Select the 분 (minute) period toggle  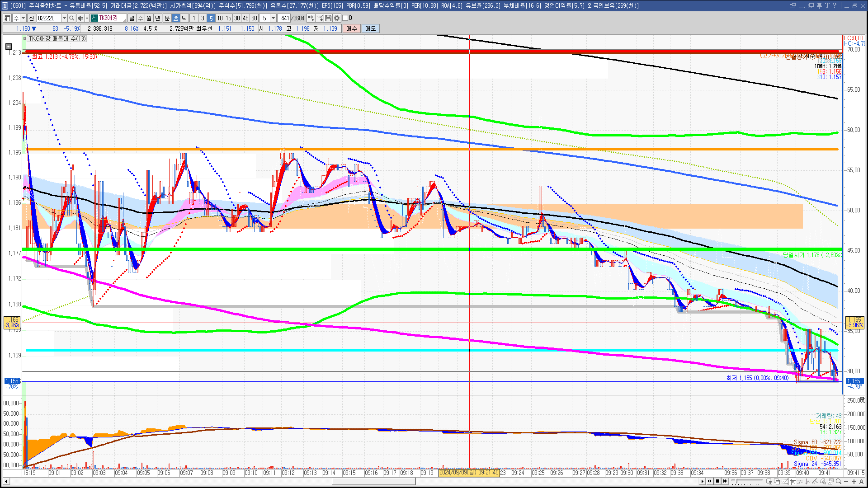167,18
